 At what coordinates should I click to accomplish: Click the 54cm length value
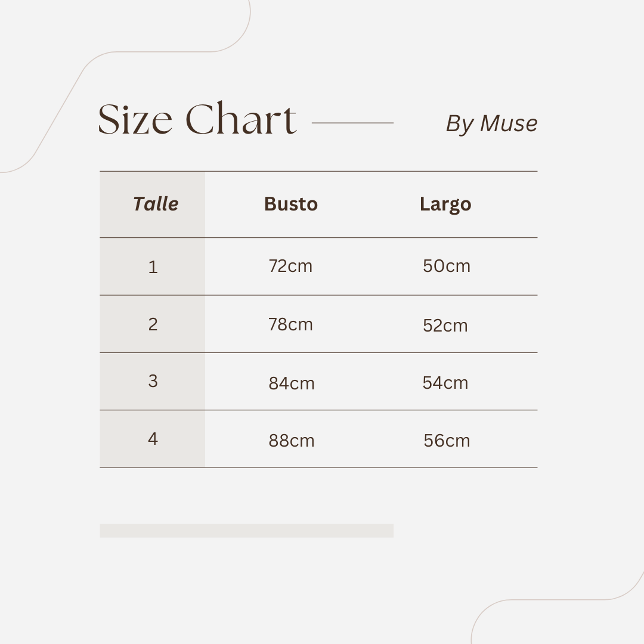(x=445, y=383)
